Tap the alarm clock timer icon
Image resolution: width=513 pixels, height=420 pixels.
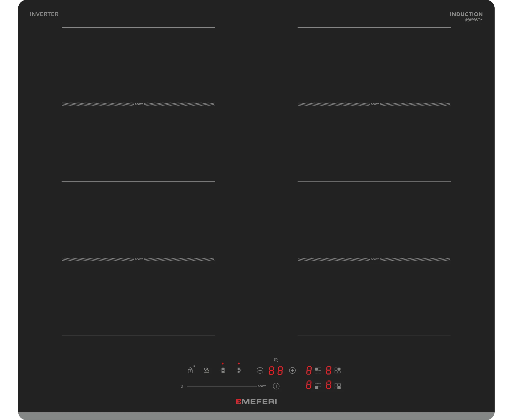tap(276, 360)
